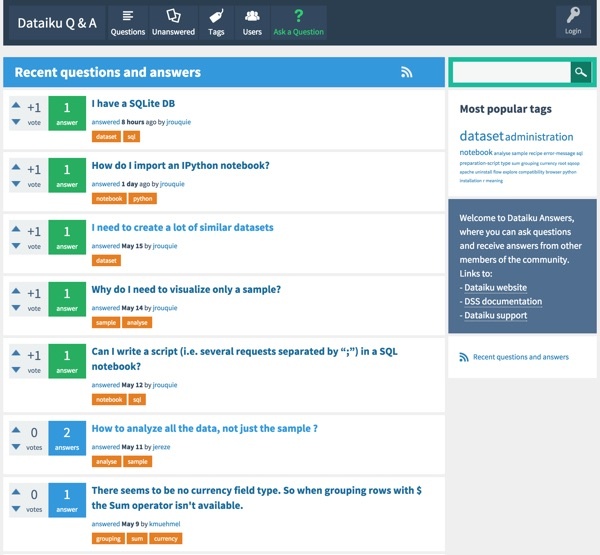Downvote 'I have a SQLite DB'
600x555 pixels.
coord(16,122)
